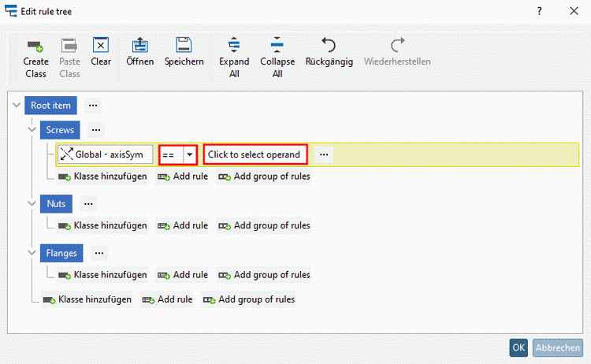Add group of rules at root level
The height and width of the screenshot is (364, 591).
click(x=249, y=299)
